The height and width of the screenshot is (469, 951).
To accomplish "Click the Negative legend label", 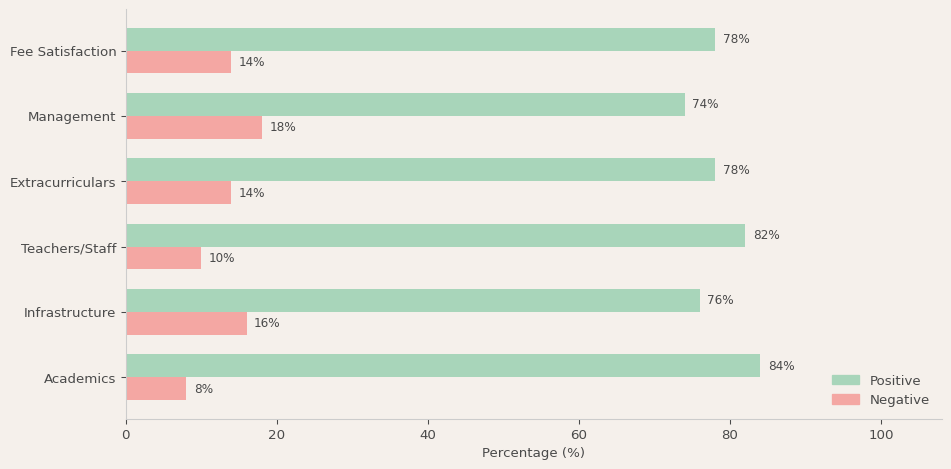I will click(899, 400).
